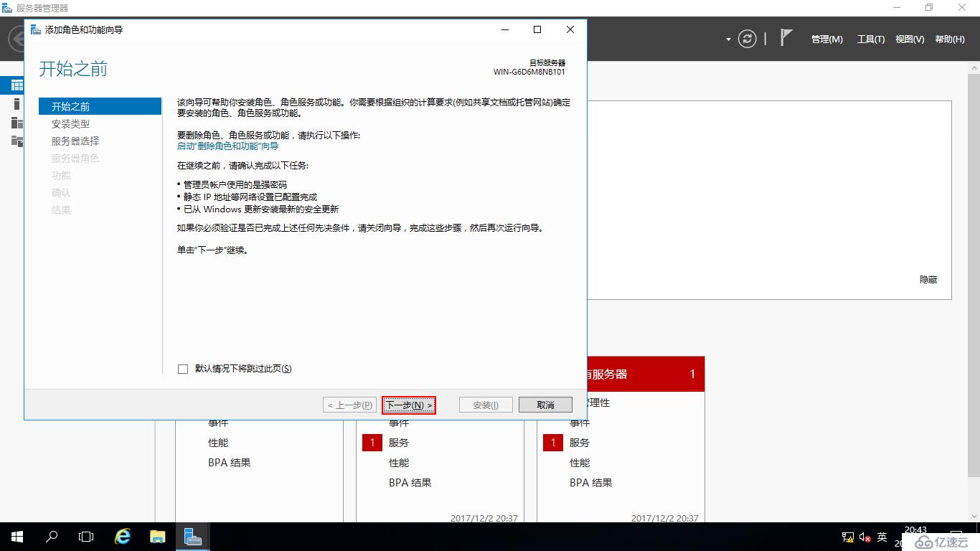Open the notifications flag in Server Manager
This screenshot has height=551, width=980.
786,38
